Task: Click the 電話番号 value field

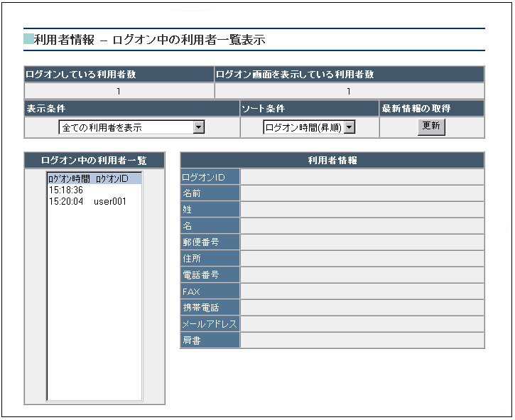Action: 362,275
